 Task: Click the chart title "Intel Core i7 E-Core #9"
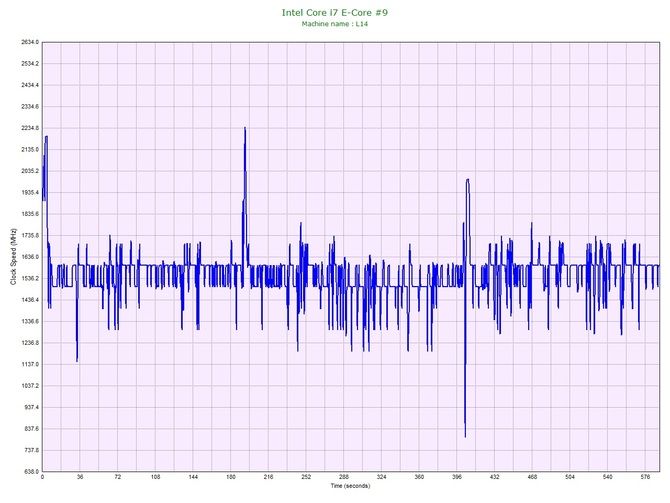click(x=335, y=12)
